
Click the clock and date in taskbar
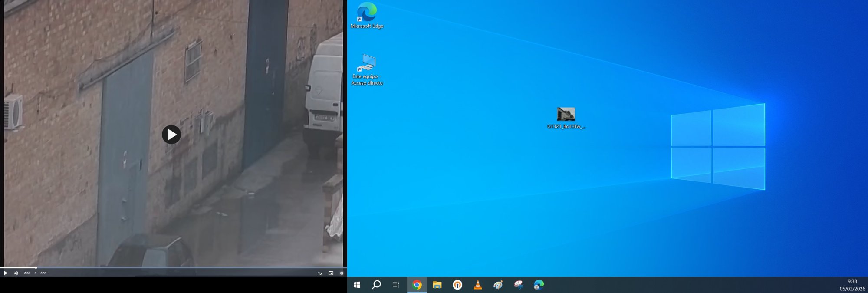[x=852, y=285]
